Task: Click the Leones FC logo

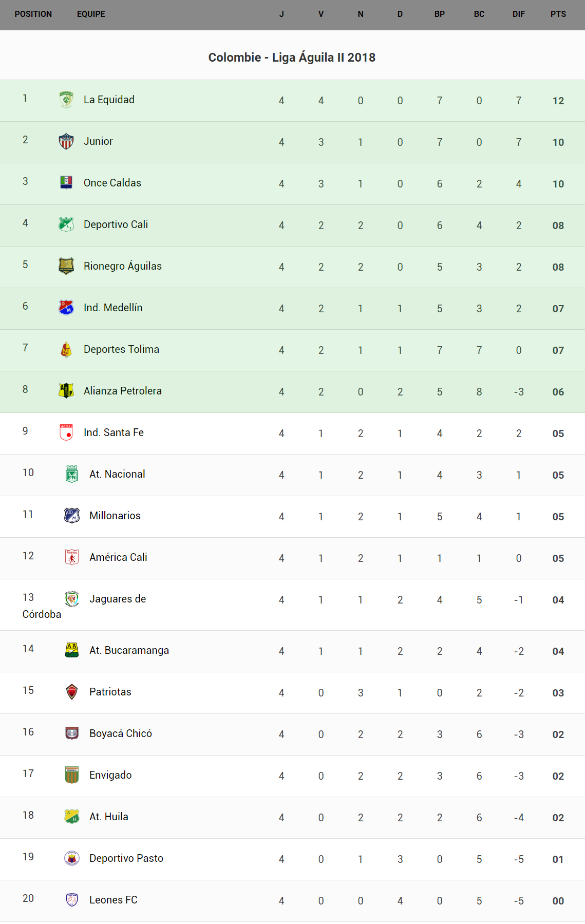Action: (x=72, y=900)
